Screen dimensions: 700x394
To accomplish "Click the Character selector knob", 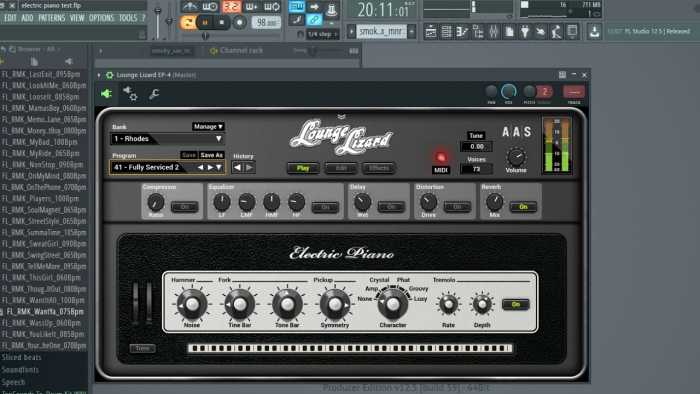I will click(393, 304).
